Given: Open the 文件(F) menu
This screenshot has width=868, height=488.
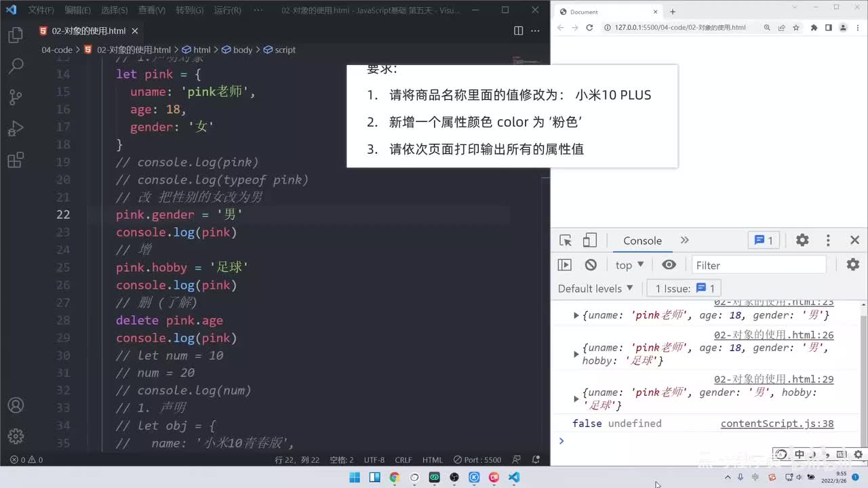Looking at the screenshot, I should click(x=41, y=10).
